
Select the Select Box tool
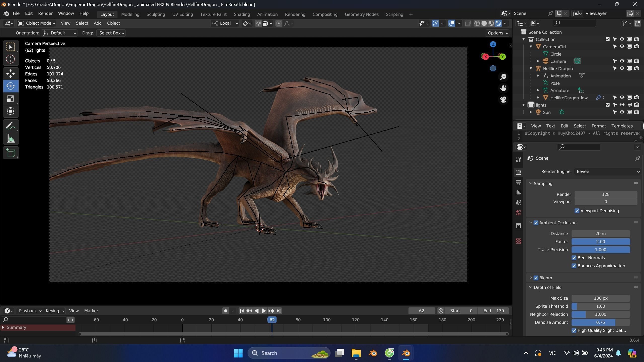click(x=11, y=47)
